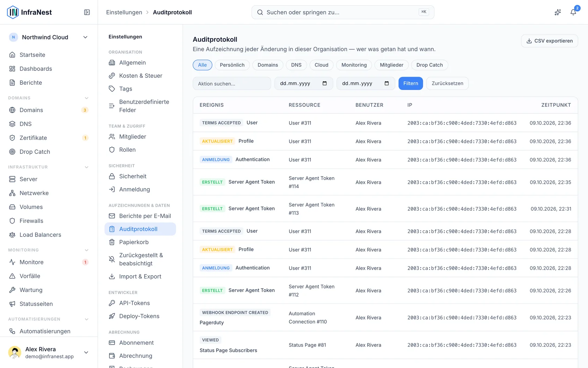Image resolution: width=588 pixels, height=368 pixels.
Task: Open Papierkorb trash settings
Action: pos(140,242)
